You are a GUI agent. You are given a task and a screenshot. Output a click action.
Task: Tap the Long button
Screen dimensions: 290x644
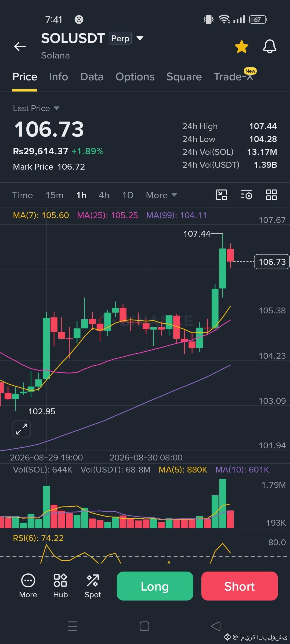pos(155,586)
